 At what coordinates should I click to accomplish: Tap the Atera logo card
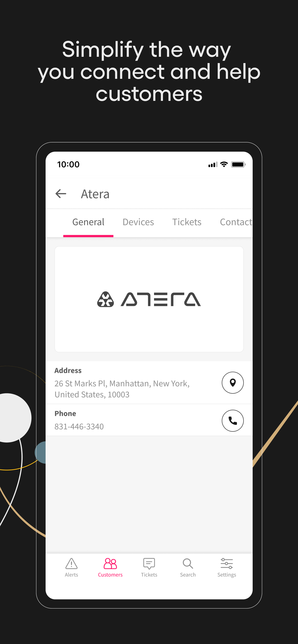pyautogui.click(x=149, y=299)
